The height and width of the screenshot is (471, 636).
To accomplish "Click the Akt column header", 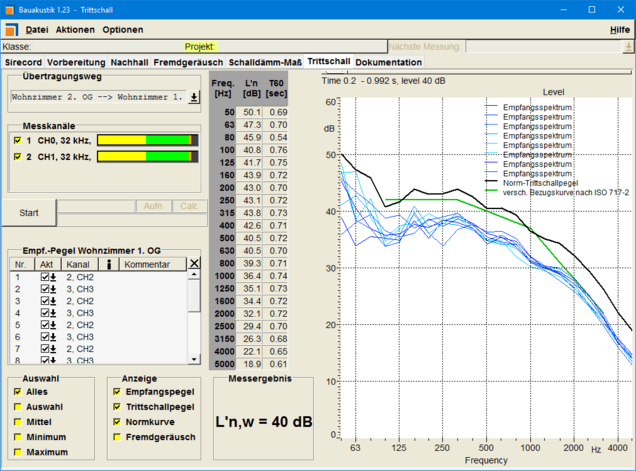I will click(48, 264).
